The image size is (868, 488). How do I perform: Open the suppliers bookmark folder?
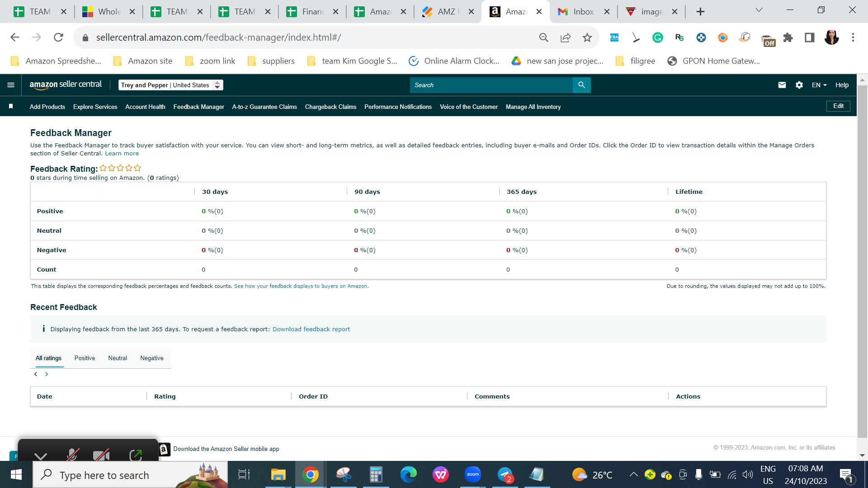(271, 61)
